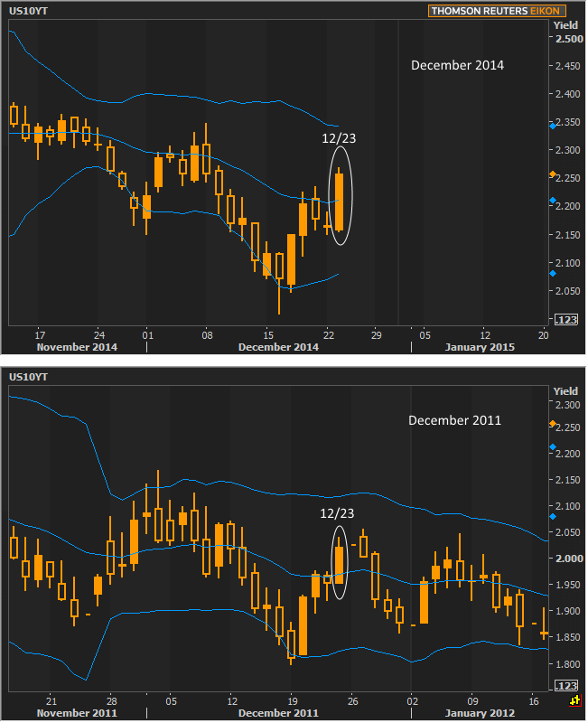Click the Yield axis title on top chart
Screen dimensions: 588x723
click(565, 25)
